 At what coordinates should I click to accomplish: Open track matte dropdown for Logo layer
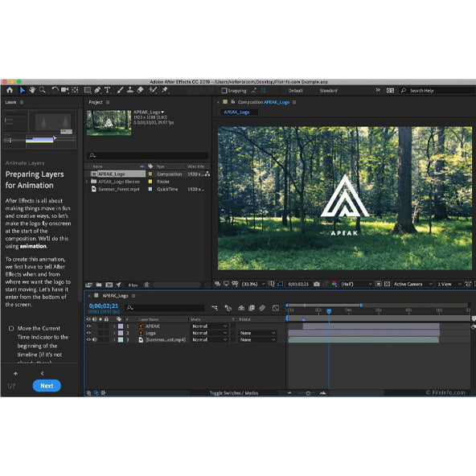257,333
